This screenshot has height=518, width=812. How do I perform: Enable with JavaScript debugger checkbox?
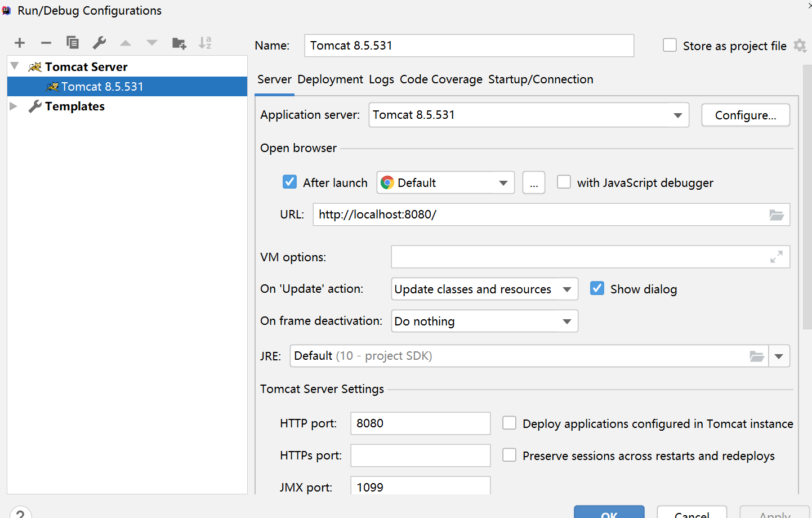[564, 182]
